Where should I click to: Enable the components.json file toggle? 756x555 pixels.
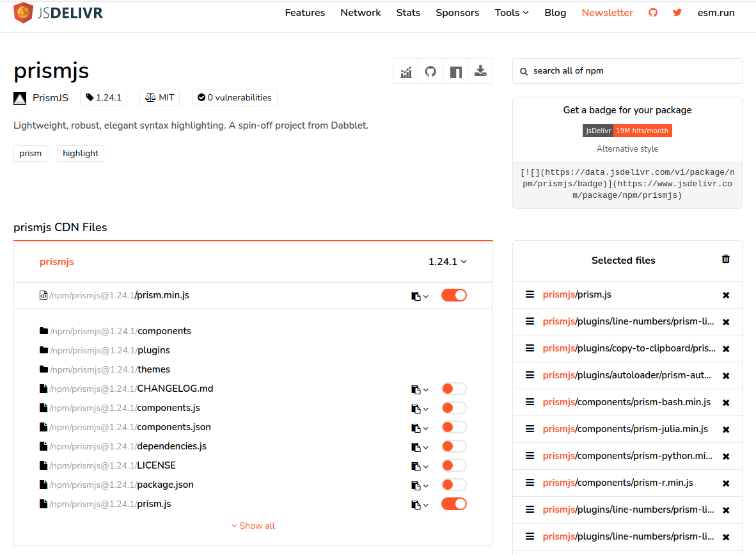pos(454,427)
